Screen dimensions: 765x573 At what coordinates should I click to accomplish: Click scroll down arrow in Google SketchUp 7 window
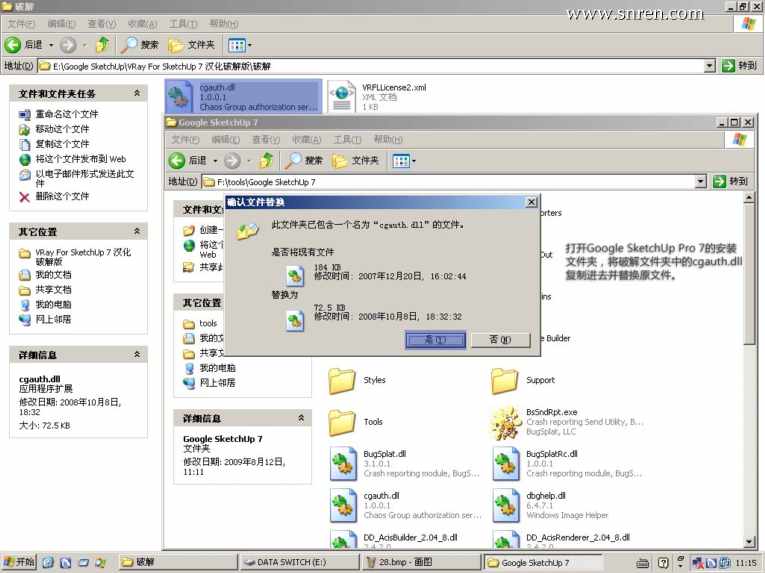749,541
